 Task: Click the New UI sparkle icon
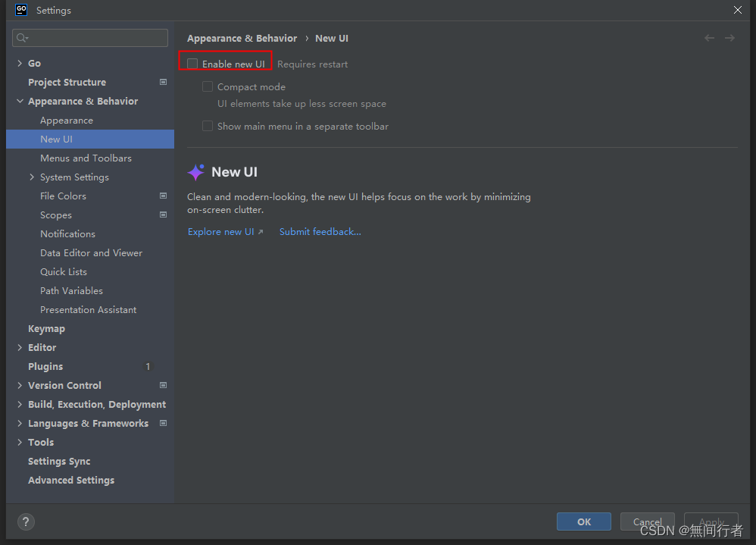click(x=195, y=172)
